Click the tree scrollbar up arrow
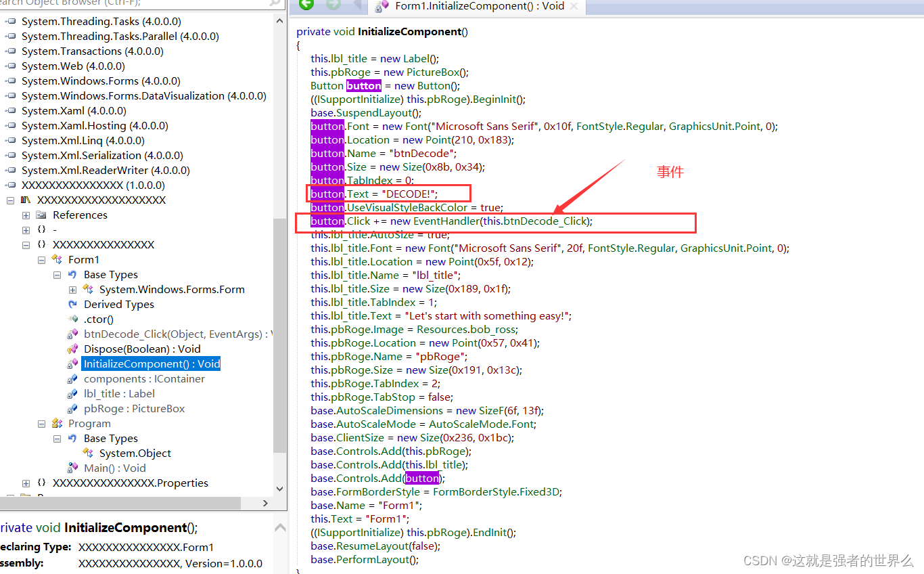This screenshot has height=574, width=924. click(x=280, y=22)
